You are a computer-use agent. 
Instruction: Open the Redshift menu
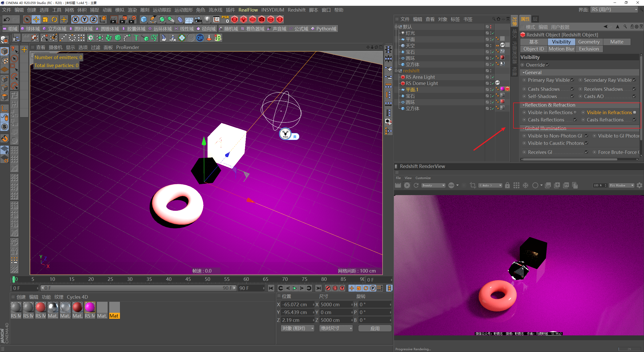pos(296,10)
